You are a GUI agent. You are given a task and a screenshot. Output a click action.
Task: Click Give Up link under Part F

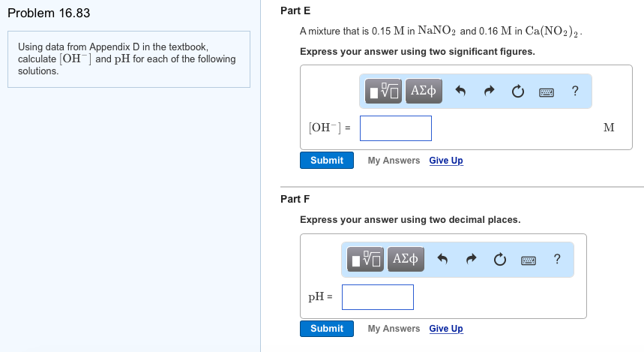click(x=446, y=329)
